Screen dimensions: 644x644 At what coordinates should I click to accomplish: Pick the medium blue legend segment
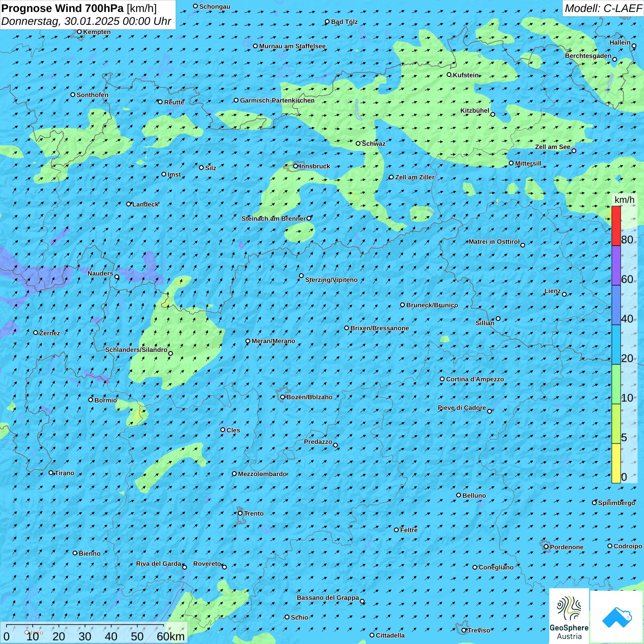pos(616,305)
